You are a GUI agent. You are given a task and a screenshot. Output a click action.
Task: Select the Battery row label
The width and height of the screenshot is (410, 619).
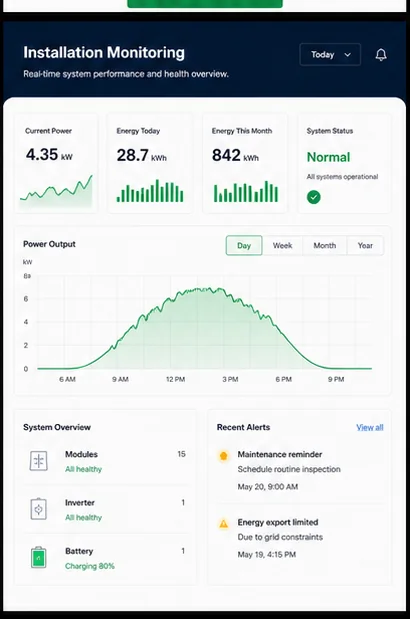click(79, 551)
